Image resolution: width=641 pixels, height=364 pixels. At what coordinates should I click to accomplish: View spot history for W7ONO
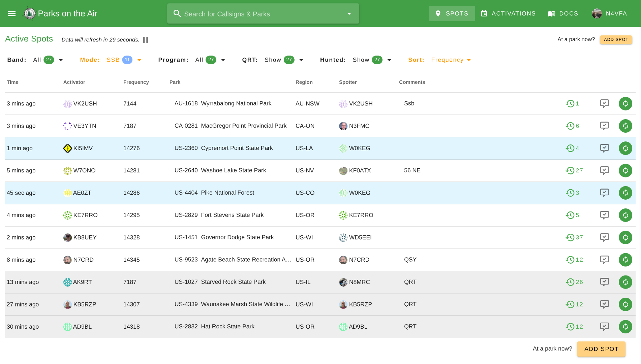point(574,170)
